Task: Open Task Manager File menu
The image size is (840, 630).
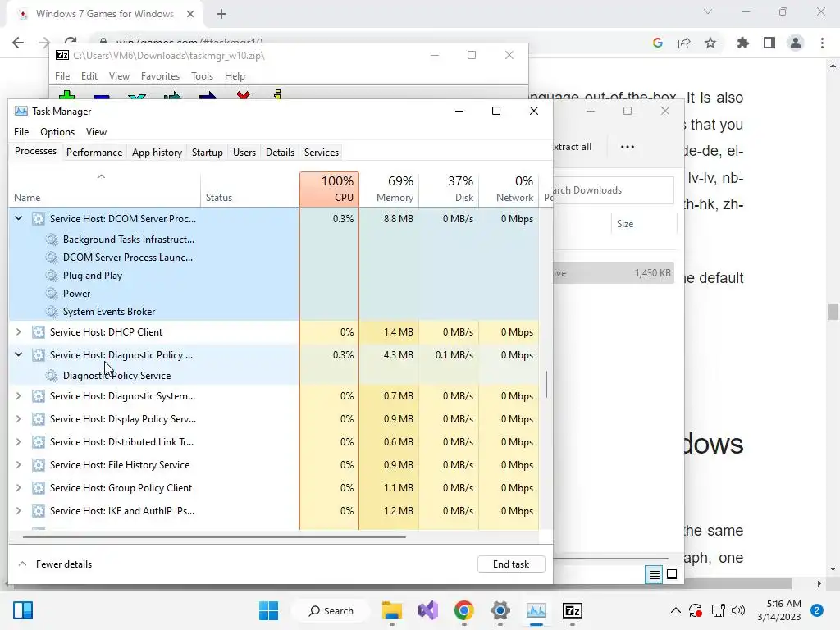Action: 21,132
